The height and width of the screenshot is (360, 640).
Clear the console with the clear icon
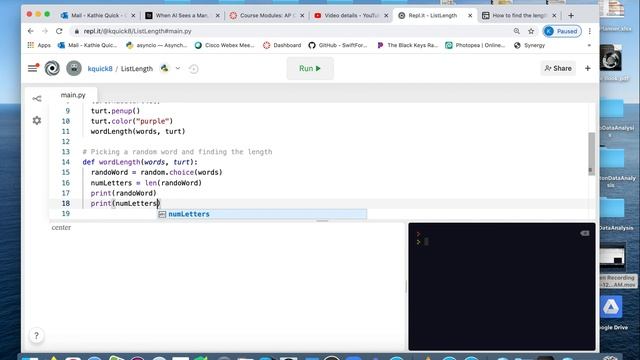click(x=584, y=233)
